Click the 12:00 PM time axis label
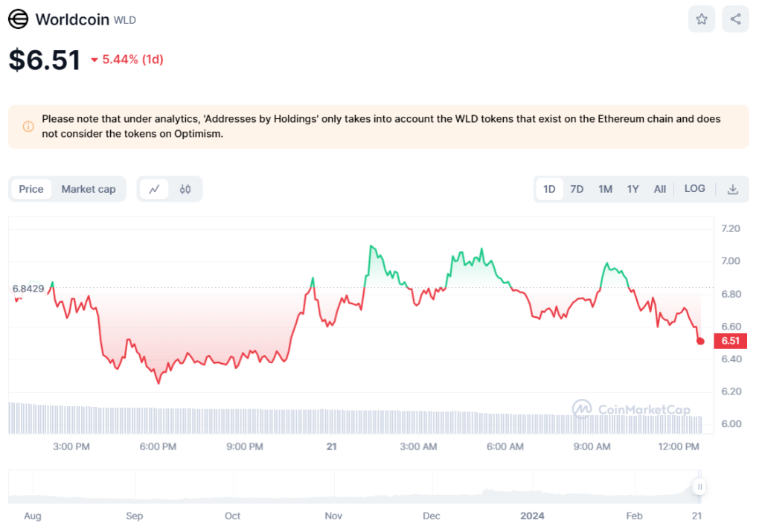 679,446
